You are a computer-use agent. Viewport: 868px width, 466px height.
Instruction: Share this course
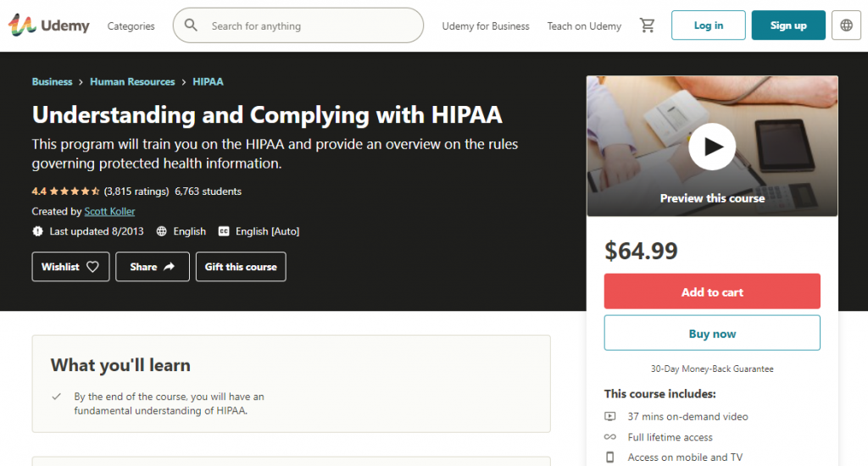click(x=153, y=267)
